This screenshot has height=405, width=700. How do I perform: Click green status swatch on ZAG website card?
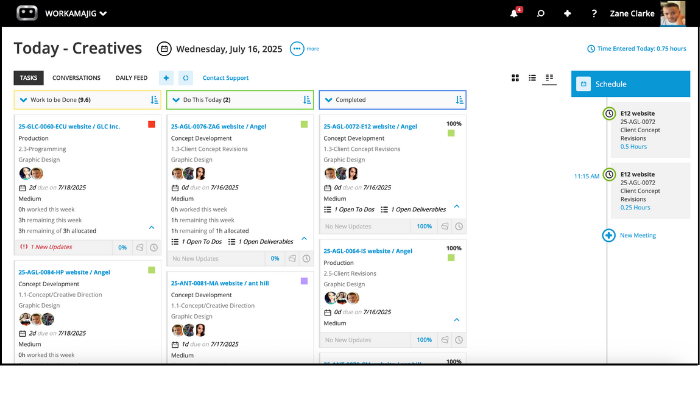(304, 125)
